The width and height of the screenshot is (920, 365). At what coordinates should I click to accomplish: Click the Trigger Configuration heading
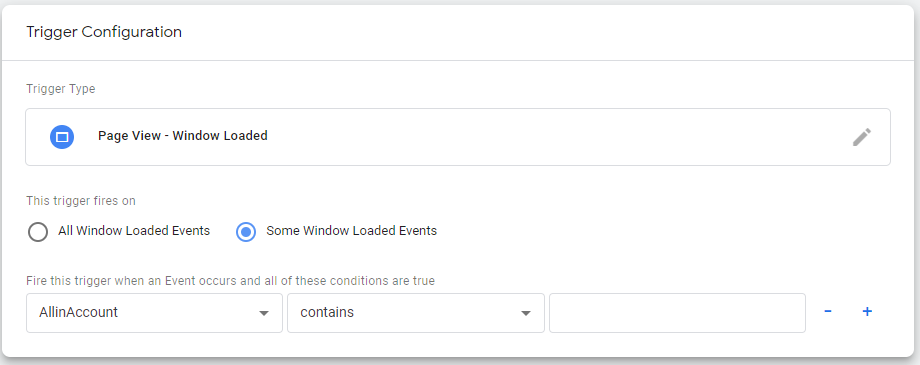tap(104, 32)
